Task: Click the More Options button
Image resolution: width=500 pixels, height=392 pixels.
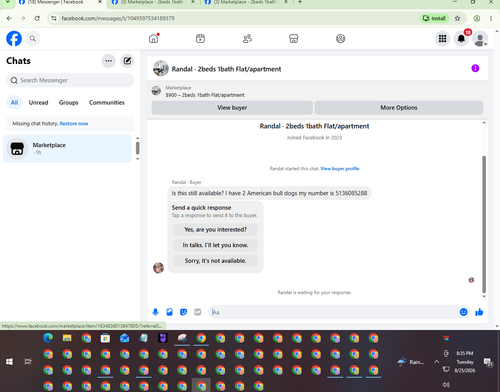Action: pos(399,108)
